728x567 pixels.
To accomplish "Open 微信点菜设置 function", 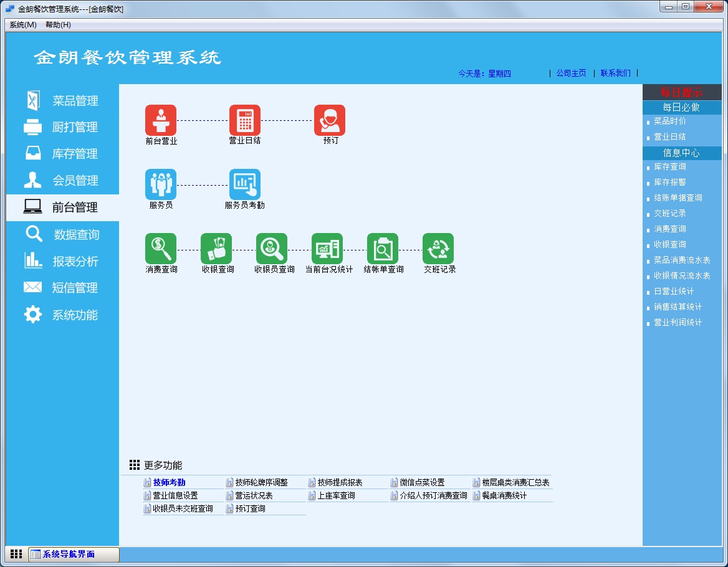I will pos(421,482).
